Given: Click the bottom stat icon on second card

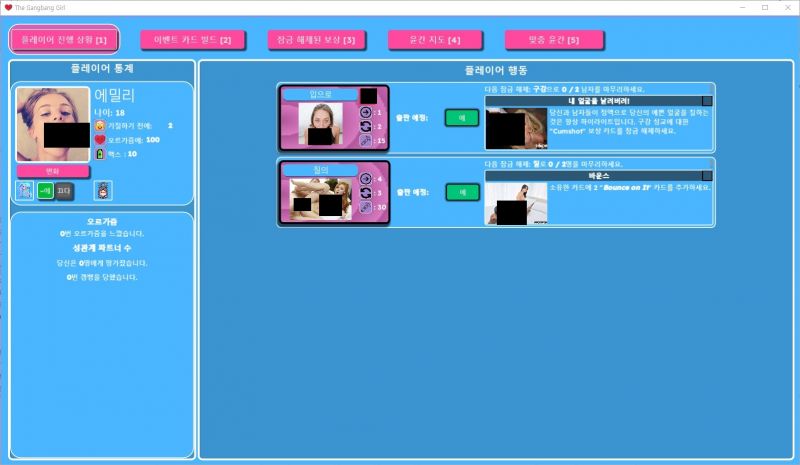Looking at the screenshot, I should 366,207.
